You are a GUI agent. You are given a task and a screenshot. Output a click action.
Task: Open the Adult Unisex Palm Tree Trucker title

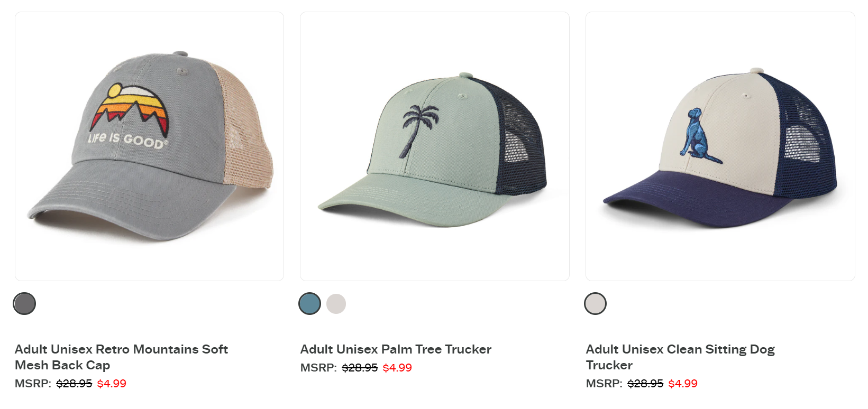pos(396,349)
